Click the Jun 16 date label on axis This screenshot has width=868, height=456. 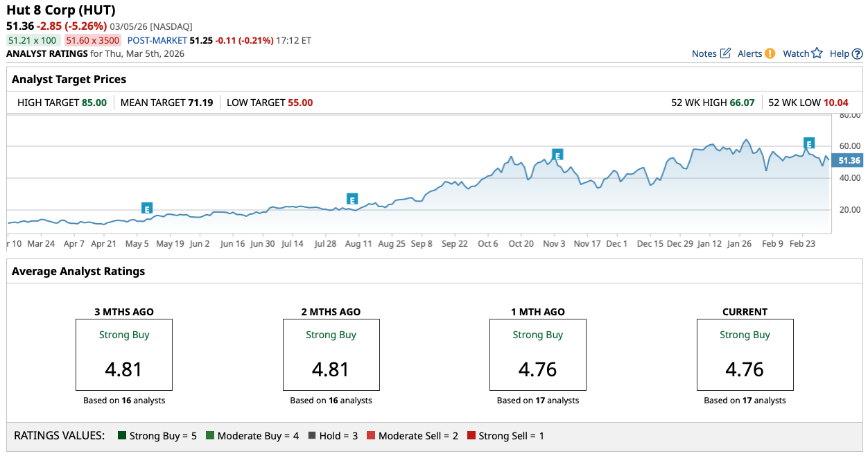[232, 244]
